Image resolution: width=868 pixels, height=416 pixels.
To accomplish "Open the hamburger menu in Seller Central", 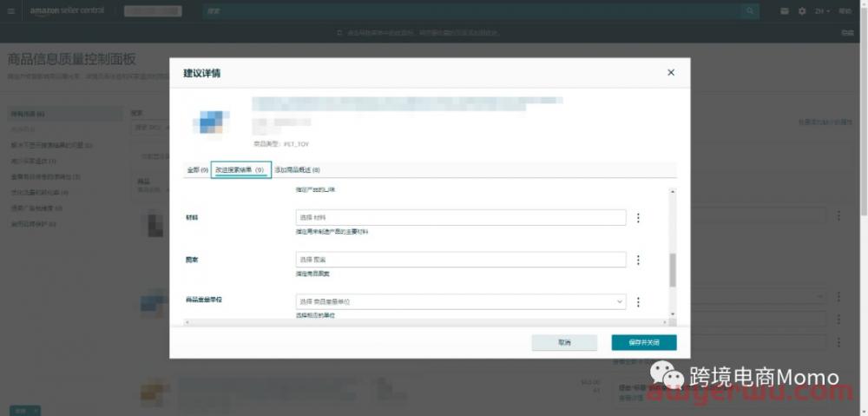I will tap(11, 11).
